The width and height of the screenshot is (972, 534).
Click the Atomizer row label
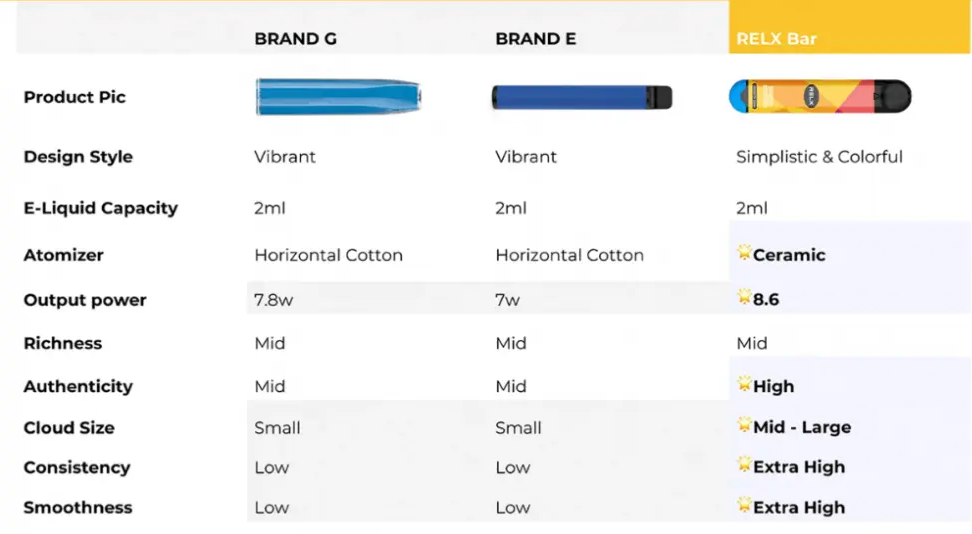coord(63,255)
